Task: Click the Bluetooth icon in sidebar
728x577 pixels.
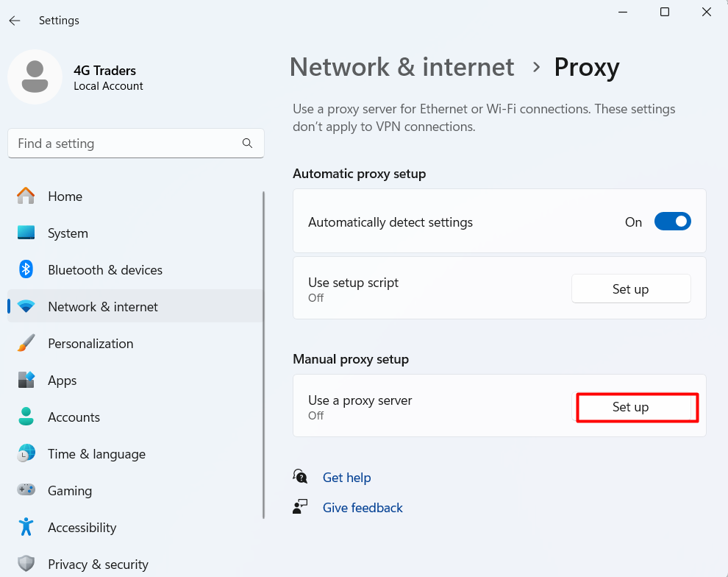Action: (x=26, y=269)
